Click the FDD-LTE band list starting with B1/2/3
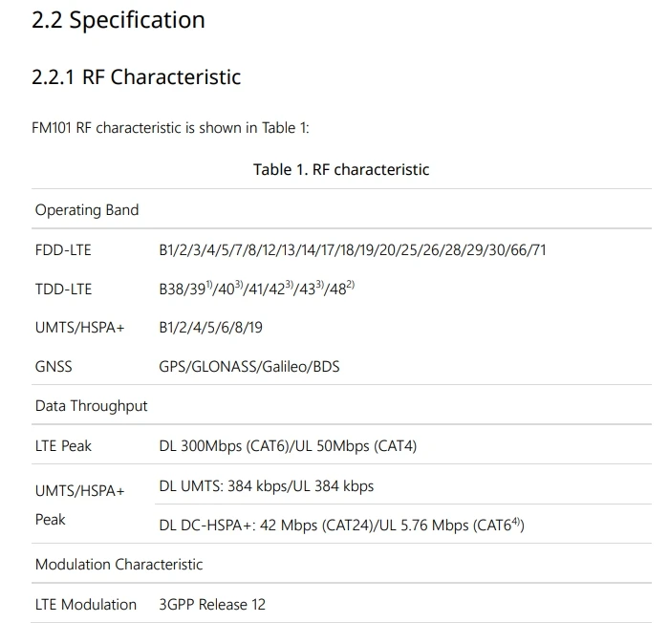 point(353,250)
